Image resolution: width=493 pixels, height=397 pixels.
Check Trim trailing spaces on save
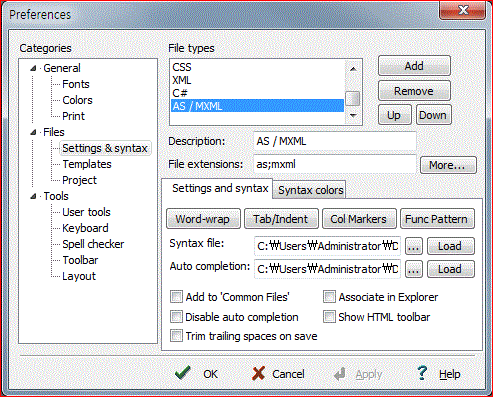(176, 336)
